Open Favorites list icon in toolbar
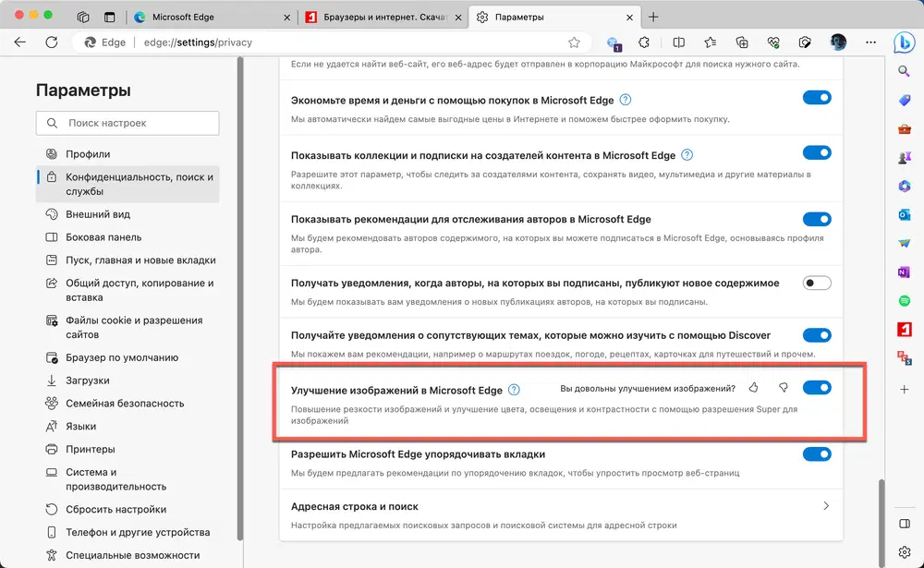The width and height of the screenshot is (924, 568). 710,42
